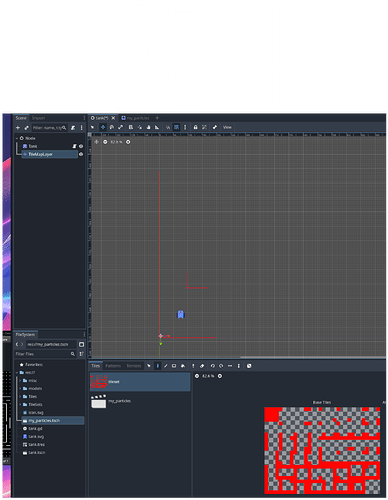The width and height of the screenshot is (388, 500).
Task: Toggle visibility of Tank node
Action: pyautogui.click(x=81, y=146)
